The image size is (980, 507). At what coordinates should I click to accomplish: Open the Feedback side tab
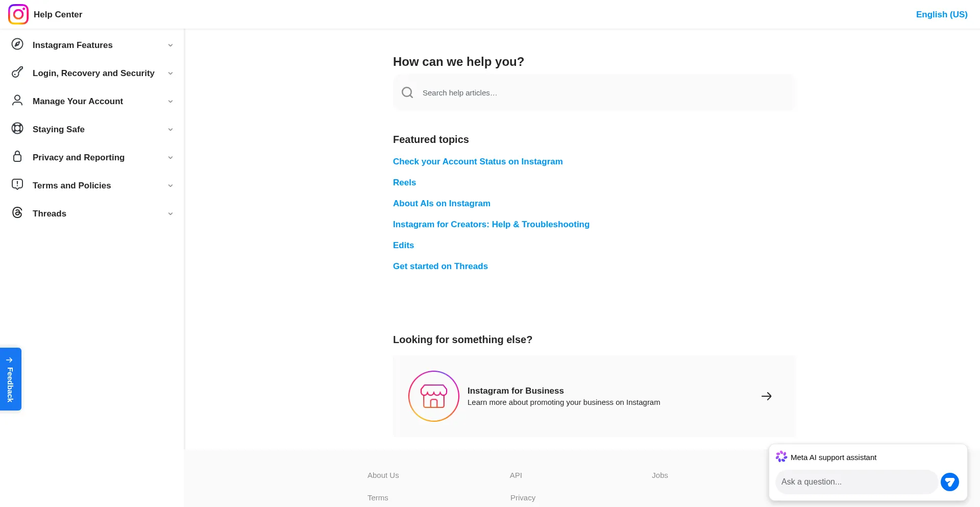point(10,379)
